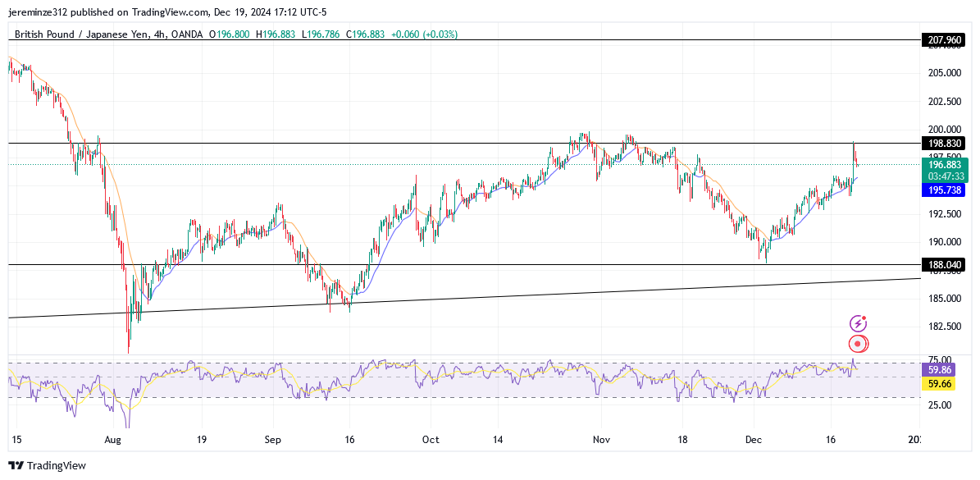The image size is (980, 480).
Task: Click the Sep date label on time axis
Action: pyautogui.click(x=272, y=439)
